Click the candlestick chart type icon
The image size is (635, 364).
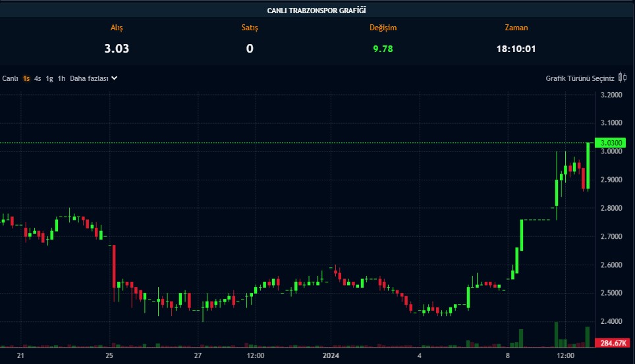(x=622, y=78)
